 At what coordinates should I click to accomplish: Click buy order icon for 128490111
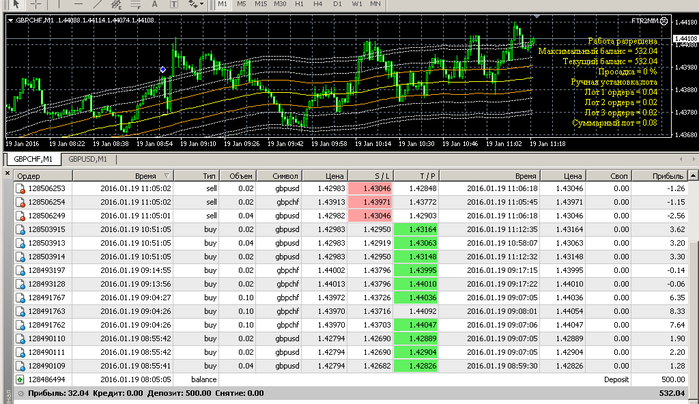(20, 353)
